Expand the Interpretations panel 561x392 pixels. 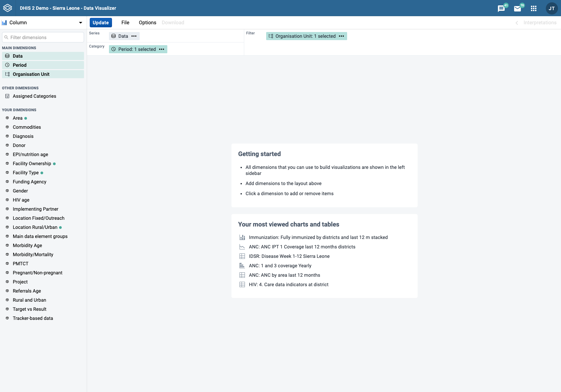coord(536,23)
